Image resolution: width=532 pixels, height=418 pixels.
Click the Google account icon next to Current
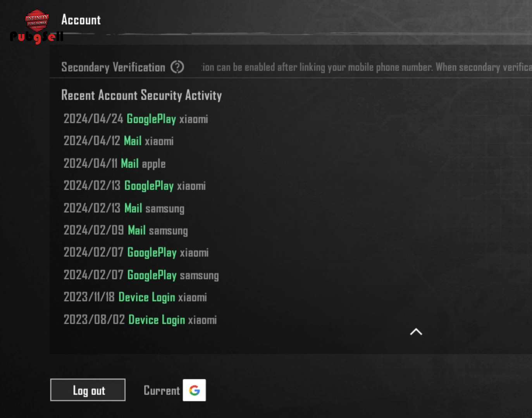click(194, 390)
